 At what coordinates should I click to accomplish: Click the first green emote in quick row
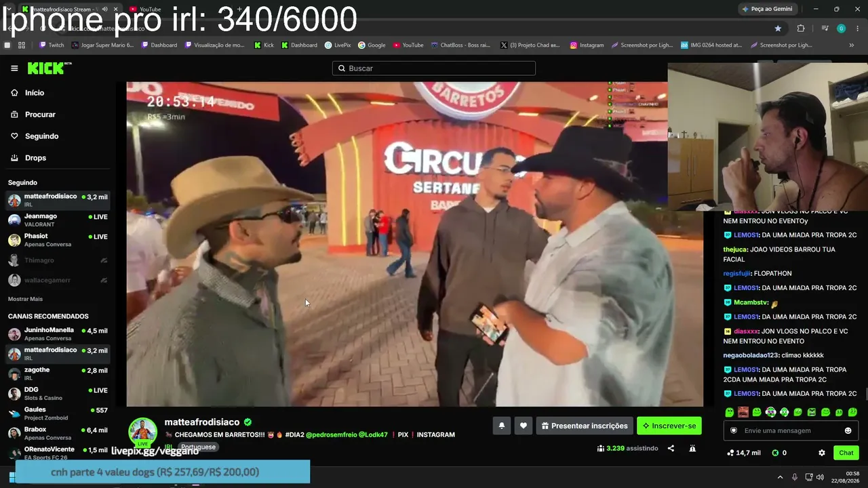[730, 412]
